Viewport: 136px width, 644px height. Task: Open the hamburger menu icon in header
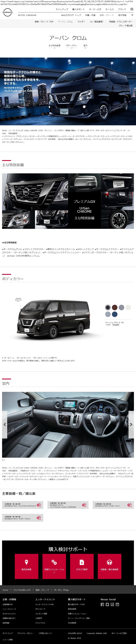(132, 9)
